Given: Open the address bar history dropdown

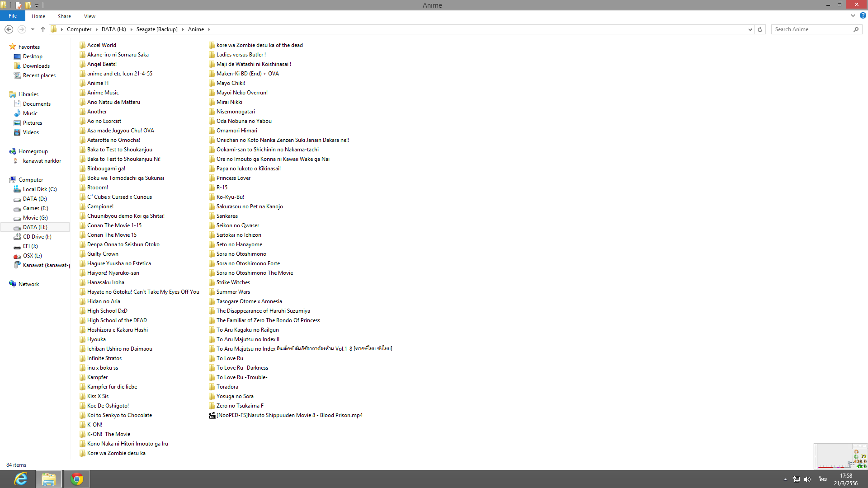Looking at the screenshot, I should pos(750,29).
